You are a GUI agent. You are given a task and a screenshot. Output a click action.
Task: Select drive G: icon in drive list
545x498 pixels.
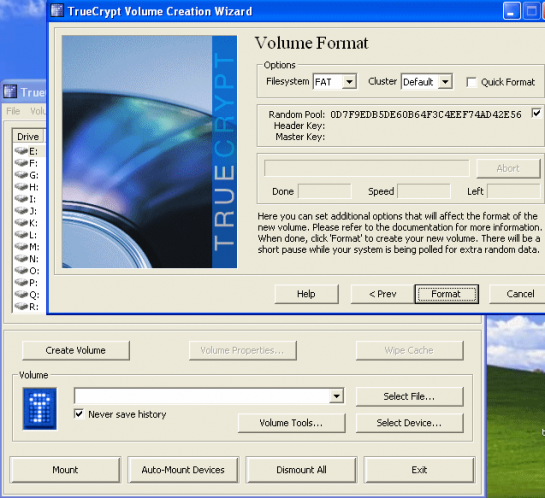pyautogui.click(x=21, y=175)
